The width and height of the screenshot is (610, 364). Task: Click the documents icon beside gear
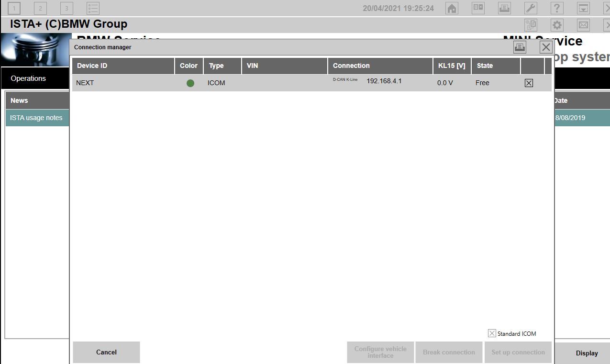pyautogui.click(x=531, y=25)
